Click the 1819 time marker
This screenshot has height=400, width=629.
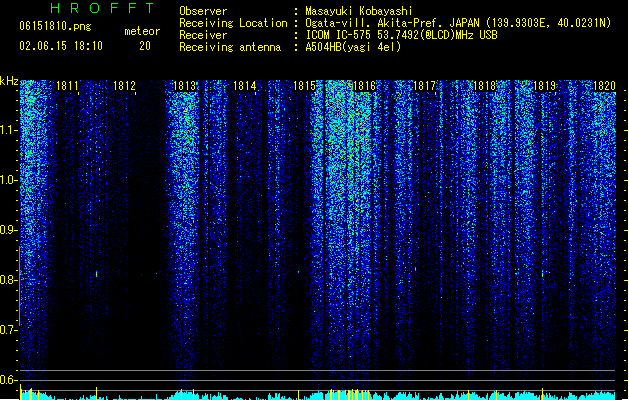point(544,86)
